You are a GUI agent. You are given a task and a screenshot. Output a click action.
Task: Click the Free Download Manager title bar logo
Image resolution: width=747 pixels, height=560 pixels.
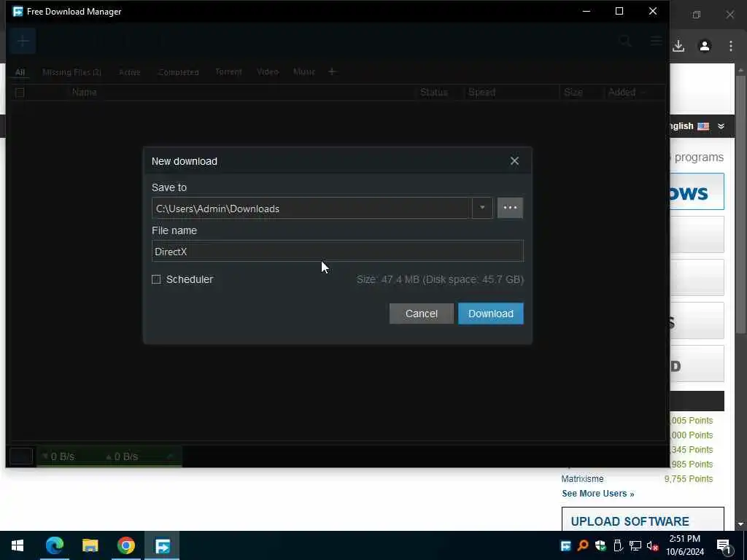[18, 11]
